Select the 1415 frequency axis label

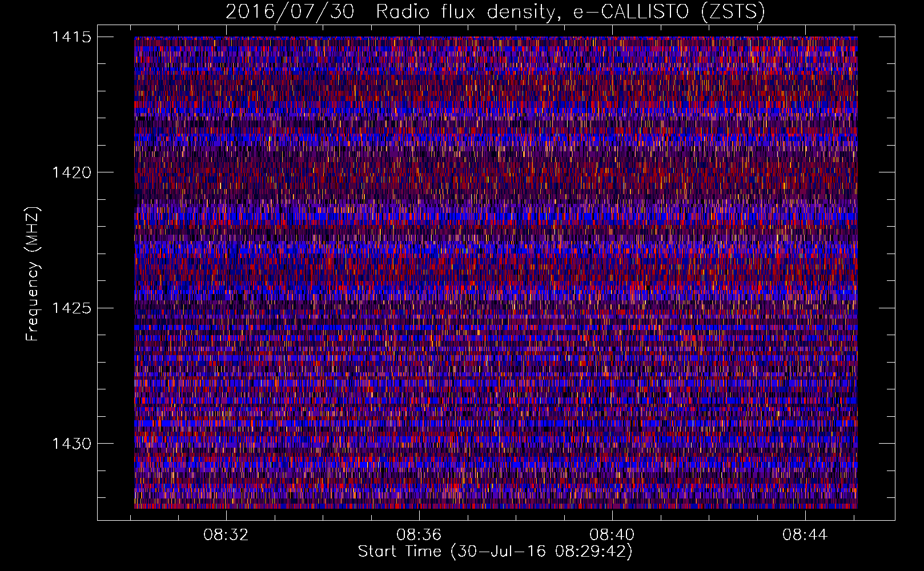coord(71,37)
